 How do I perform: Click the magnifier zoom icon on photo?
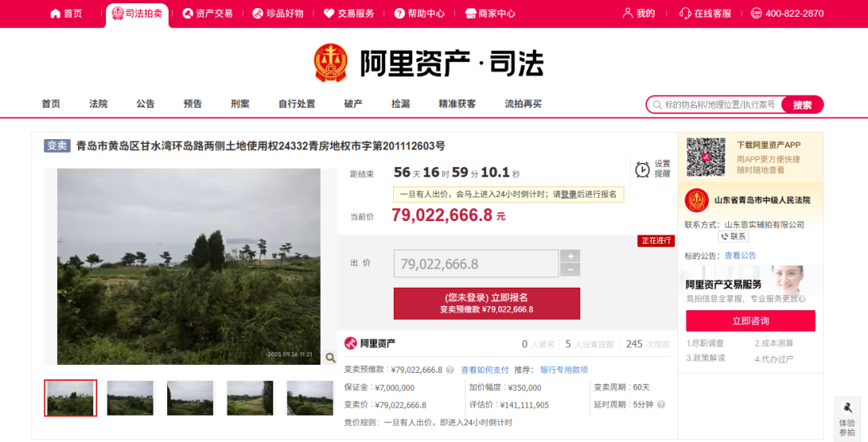330,358
